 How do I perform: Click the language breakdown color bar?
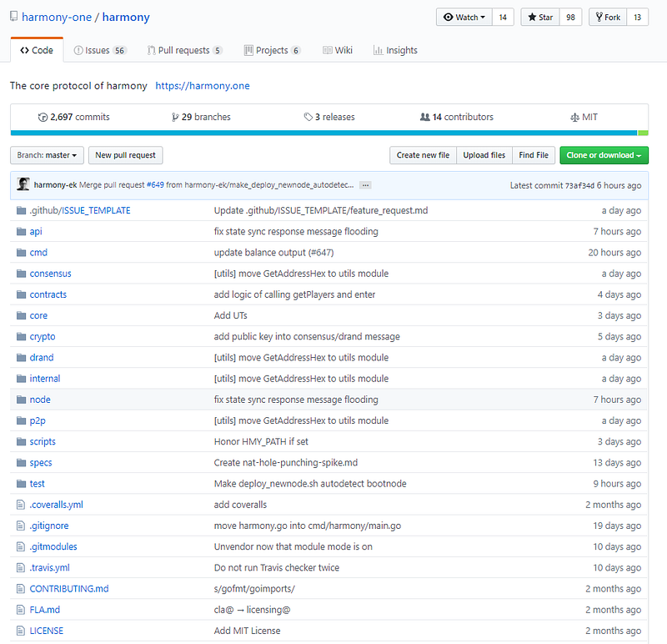click(x=329, y=133)
